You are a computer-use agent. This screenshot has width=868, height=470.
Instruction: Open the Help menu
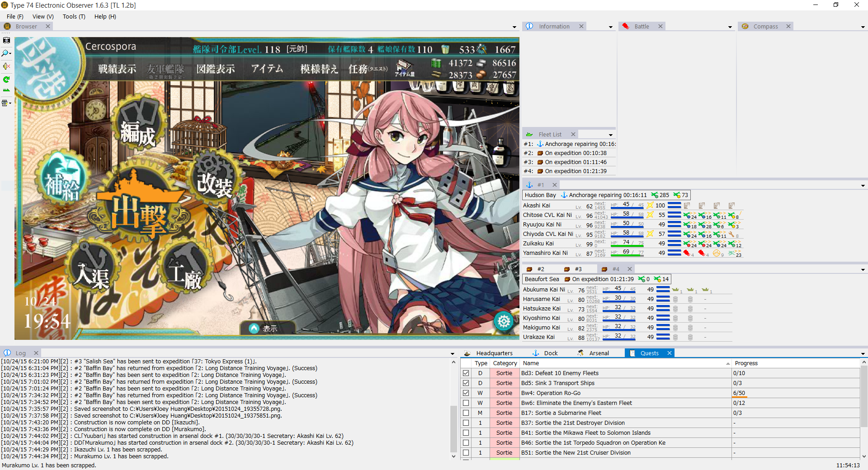point(105,16)
